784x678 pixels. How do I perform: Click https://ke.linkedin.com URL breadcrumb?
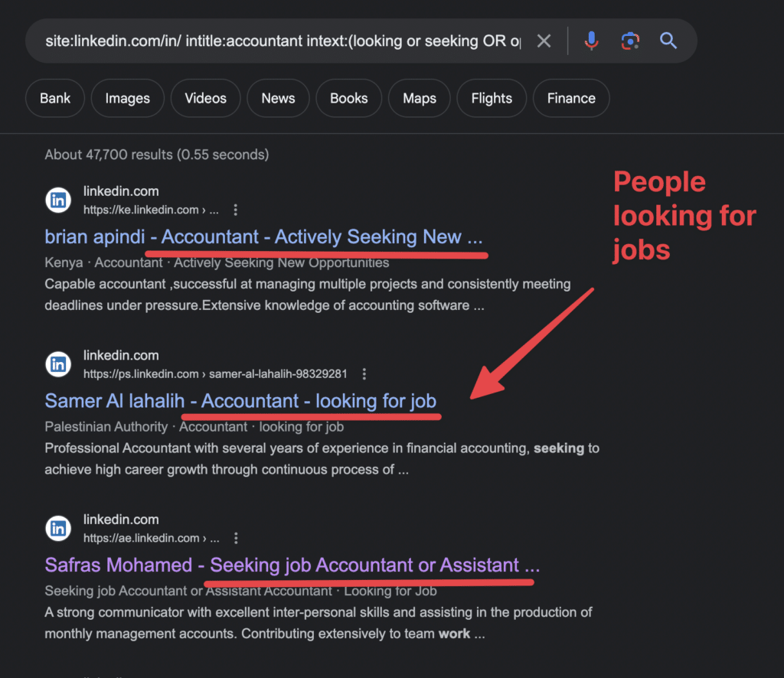pyautogui.click(x=151, y=210)
